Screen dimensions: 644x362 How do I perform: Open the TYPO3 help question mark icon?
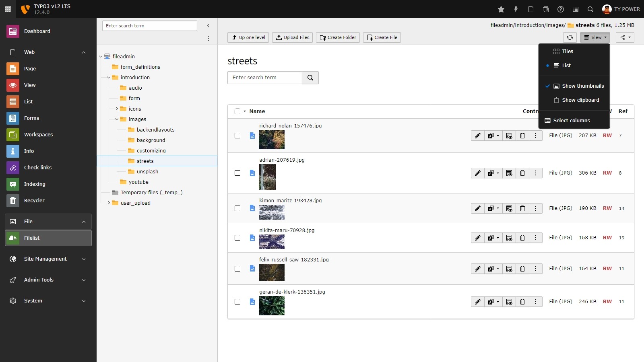point(560,9)
